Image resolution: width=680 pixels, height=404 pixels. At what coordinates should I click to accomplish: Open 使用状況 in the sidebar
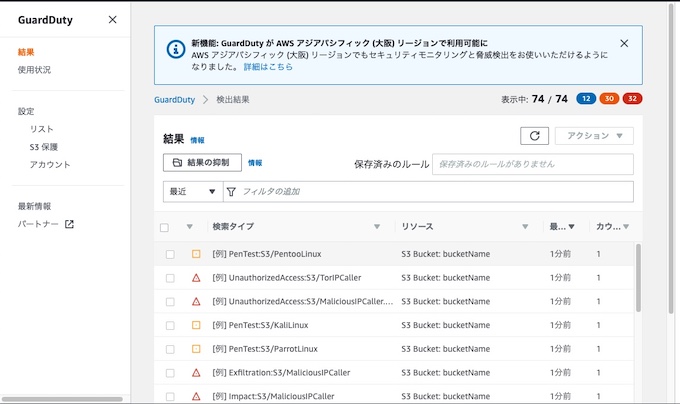point(34,70)
